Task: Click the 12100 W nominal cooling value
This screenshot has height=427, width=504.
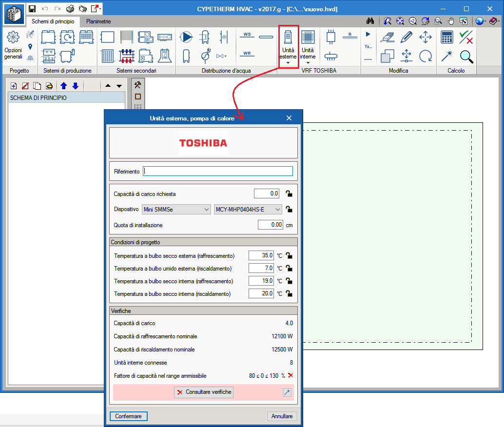Action: tap(282, 336)
